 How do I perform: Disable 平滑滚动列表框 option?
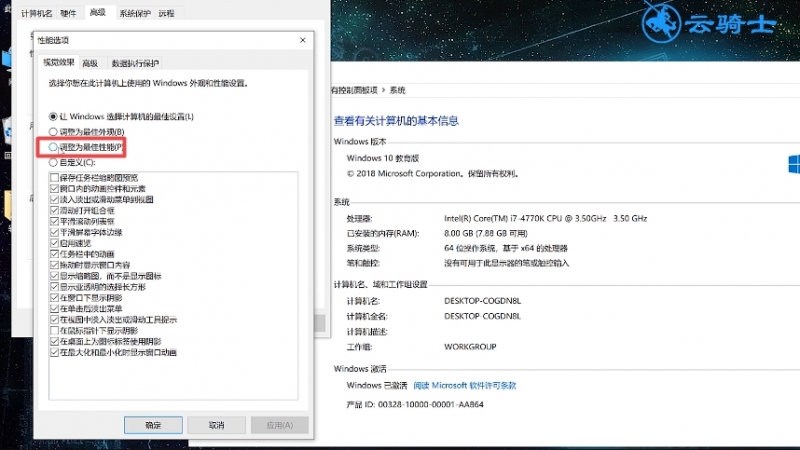(x=55, y=221)
